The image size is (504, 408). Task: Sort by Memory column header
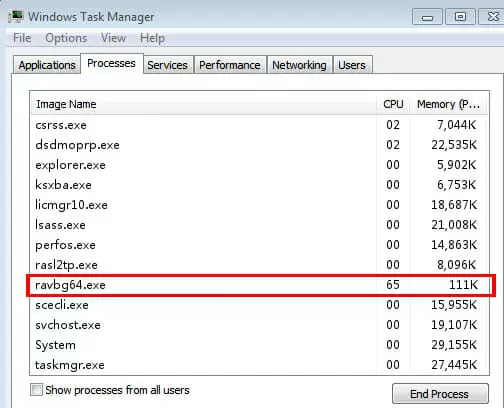click(x=449, y=104)
